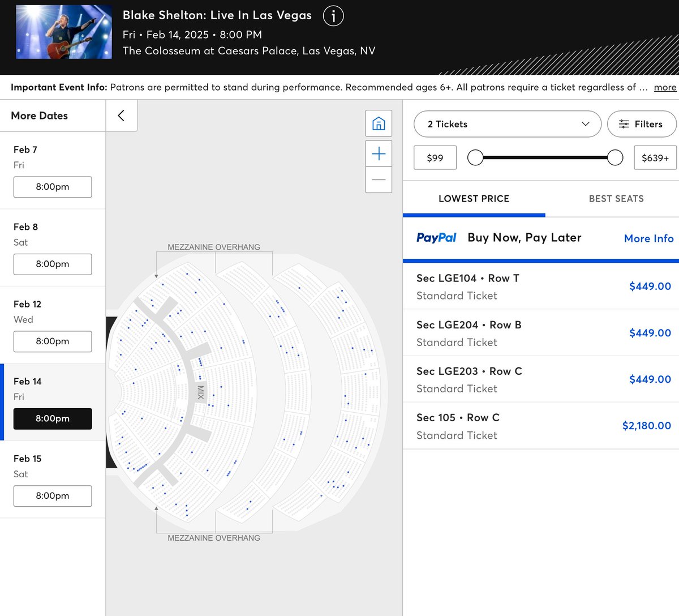This screenshot has height=616, width=679.
Task: Select Sec LGE204 Row B listing
Action: point(541,333)
